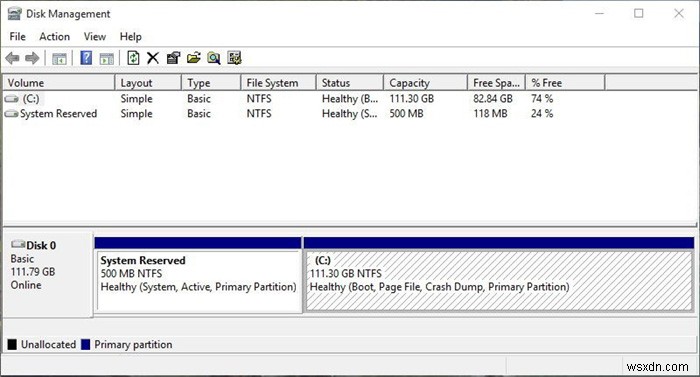The image size is (700, 377).
Task: Sort by the Free Space column header
Action: 496,83
